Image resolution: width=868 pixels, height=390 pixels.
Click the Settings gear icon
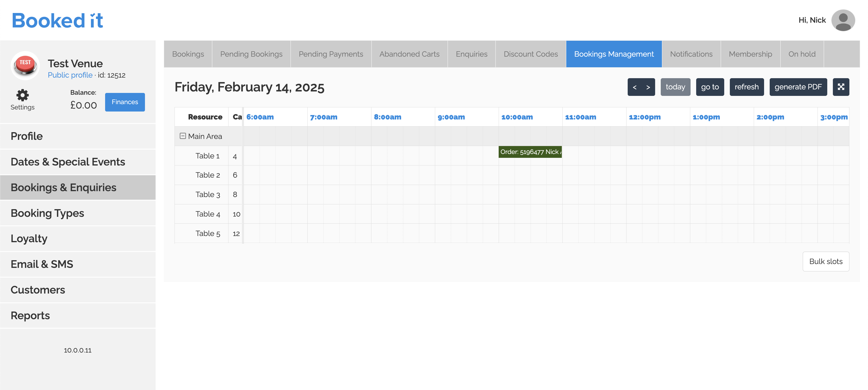coord(22,95)
